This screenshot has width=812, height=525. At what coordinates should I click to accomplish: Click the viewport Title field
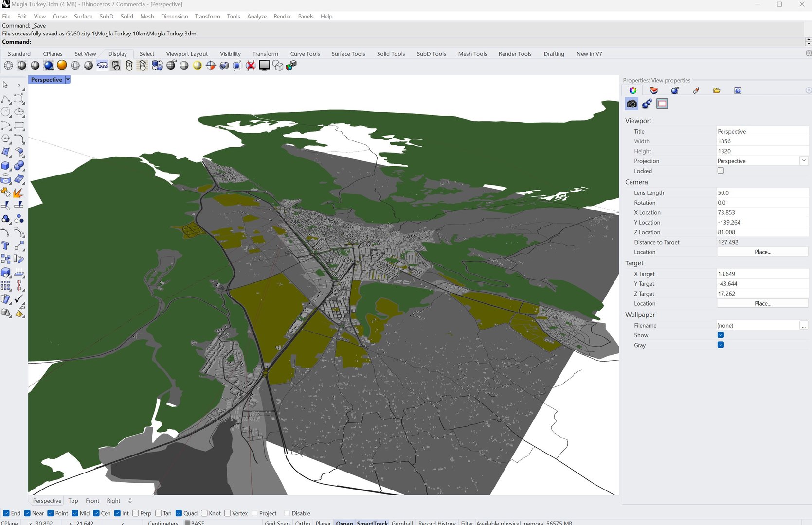[762, 132]
